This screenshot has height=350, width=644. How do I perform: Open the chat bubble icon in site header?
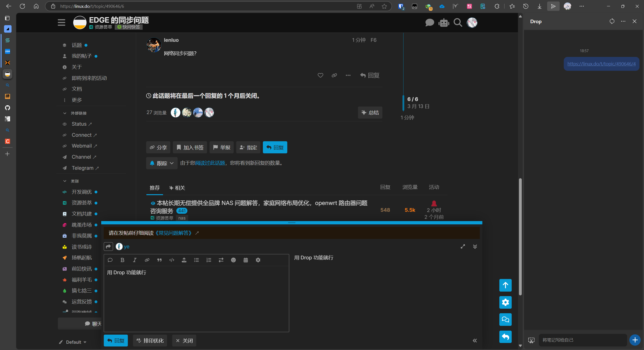(430, 23)
